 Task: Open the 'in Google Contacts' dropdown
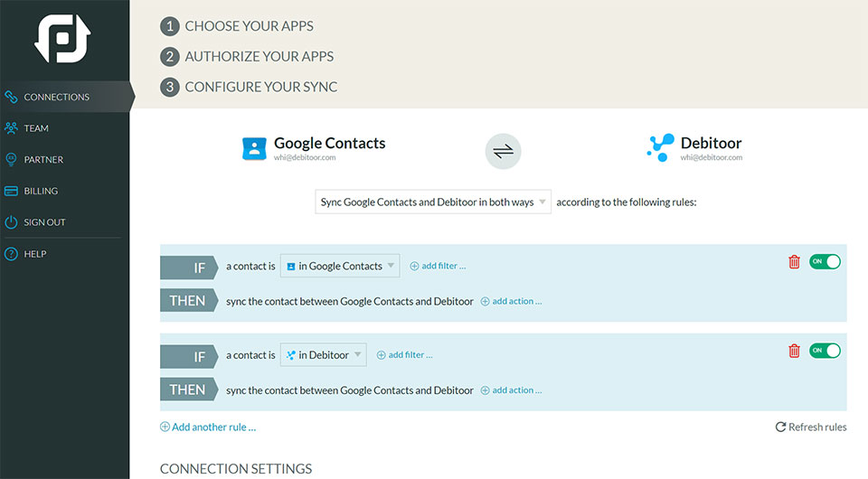[x=340, y=266]
